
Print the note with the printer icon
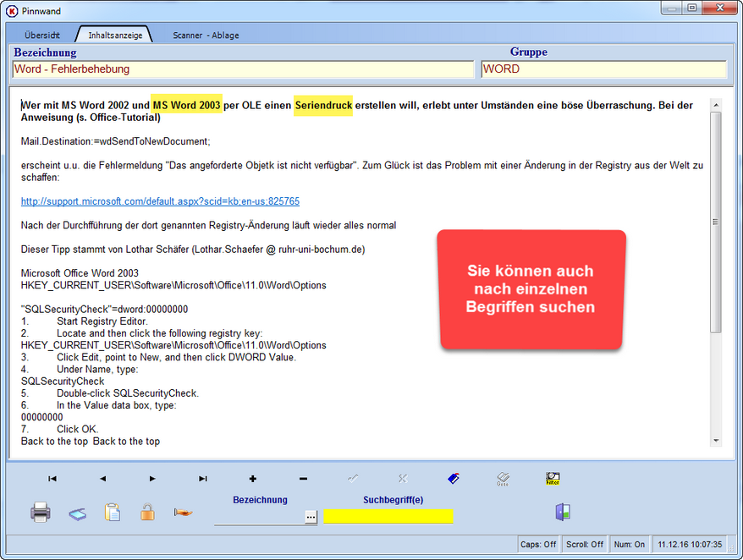41,512
